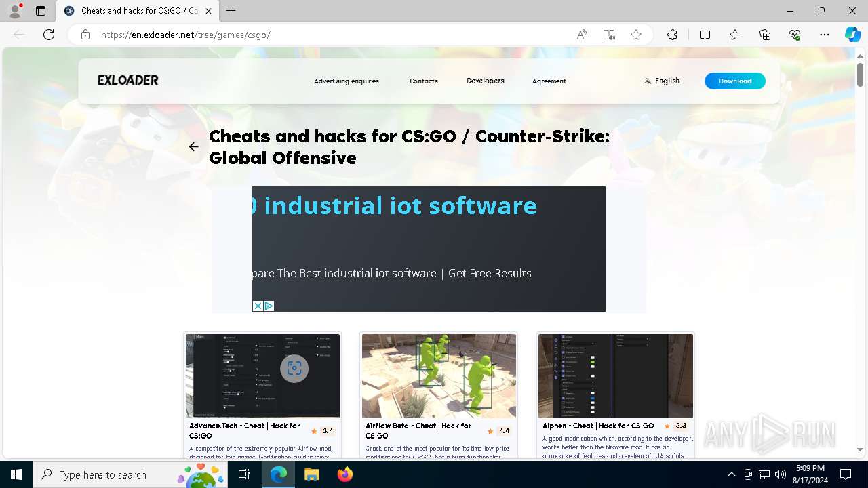The width and height of the screenshot is (868, 488).
Task: Open the Contacts page
Action: (424, 81)
